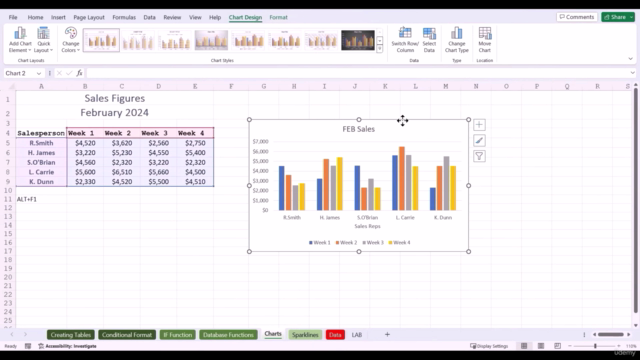Add a new sheet with plus button
This screenshot has height=360, width=640.
coord(387,335)
